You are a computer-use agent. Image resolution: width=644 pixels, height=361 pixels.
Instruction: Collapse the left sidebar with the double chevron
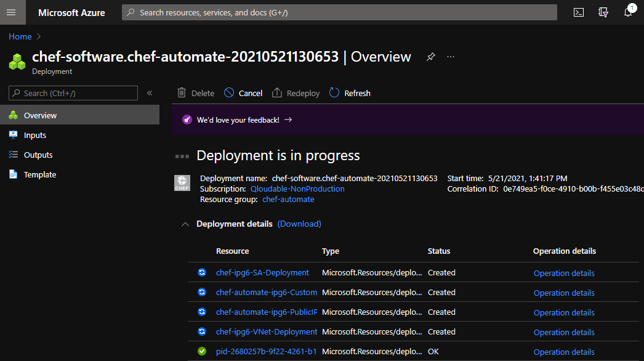click(150, 92)
